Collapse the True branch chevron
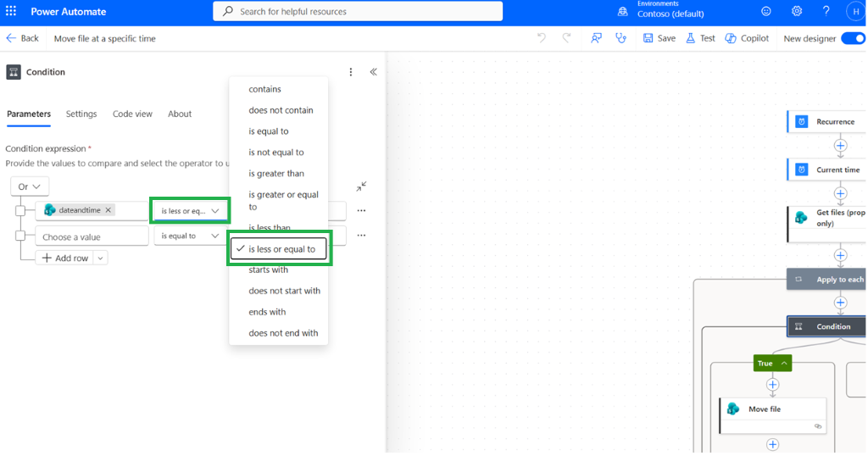Viewport: 868px width, 456px height. click(x=784, y=363)
